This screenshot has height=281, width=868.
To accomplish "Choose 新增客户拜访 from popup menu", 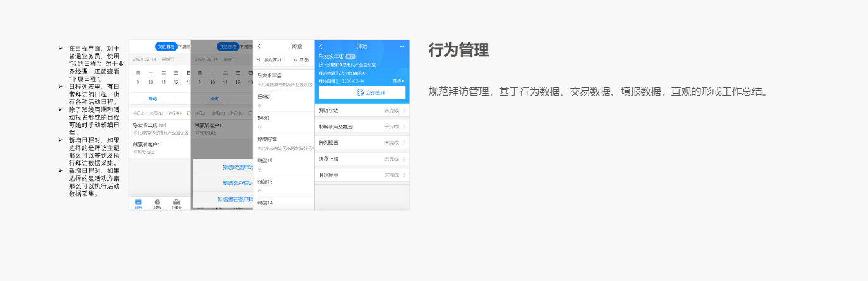I will [237, 183].
